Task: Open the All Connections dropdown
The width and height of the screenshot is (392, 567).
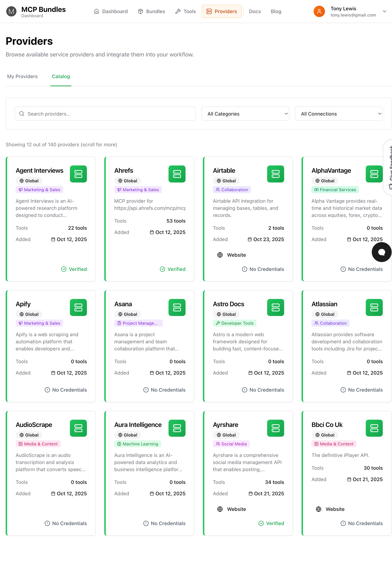Action: 339,114
